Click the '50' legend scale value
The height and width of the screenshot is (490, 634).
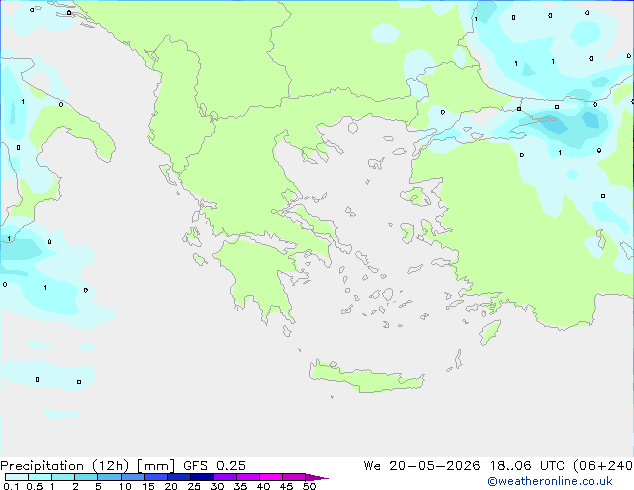pos(309,486)
